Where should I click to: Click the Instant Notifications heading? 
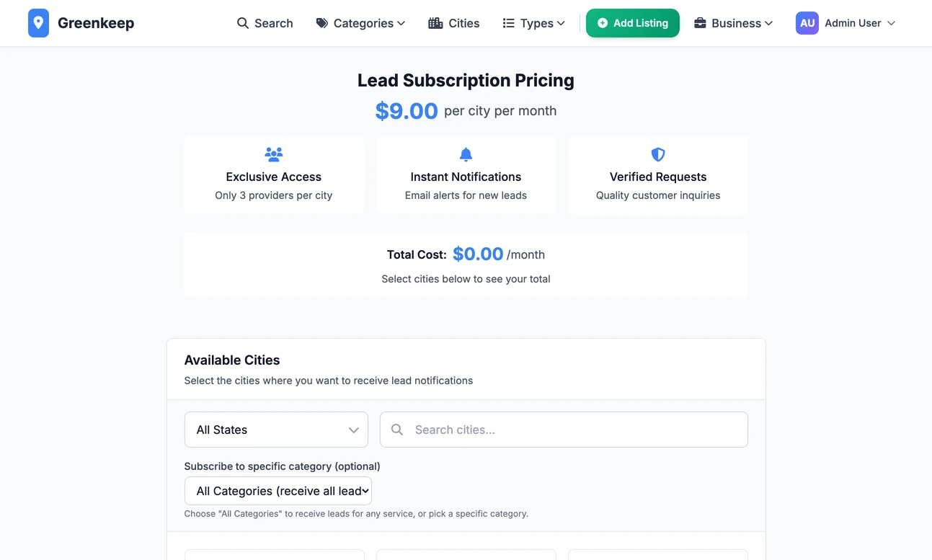tap(466, 177)
